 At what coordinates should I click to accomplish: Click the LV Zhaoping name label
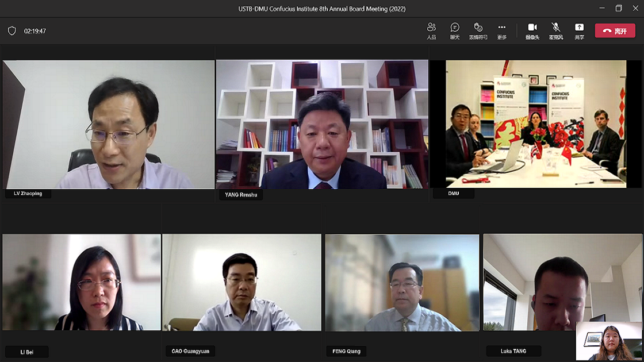pyautogui.click(x=28, y=193)
